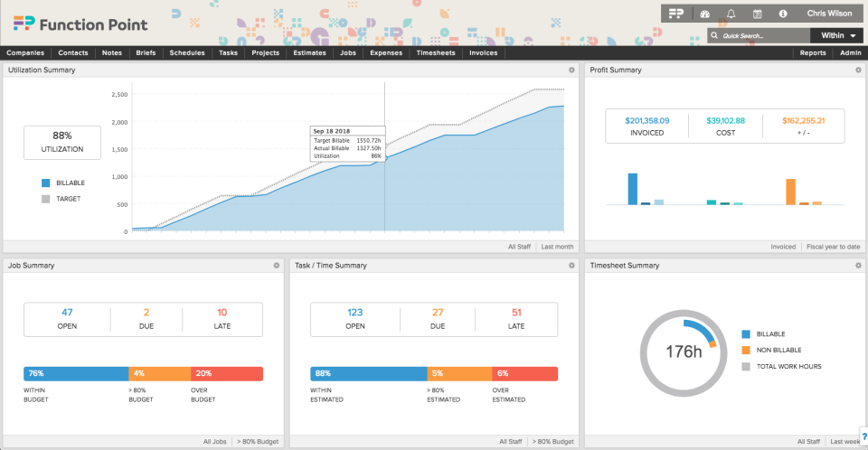Open Utilization Summary settings gear
The height and width of the screenshot is (450, 868).
pos(571,70)
